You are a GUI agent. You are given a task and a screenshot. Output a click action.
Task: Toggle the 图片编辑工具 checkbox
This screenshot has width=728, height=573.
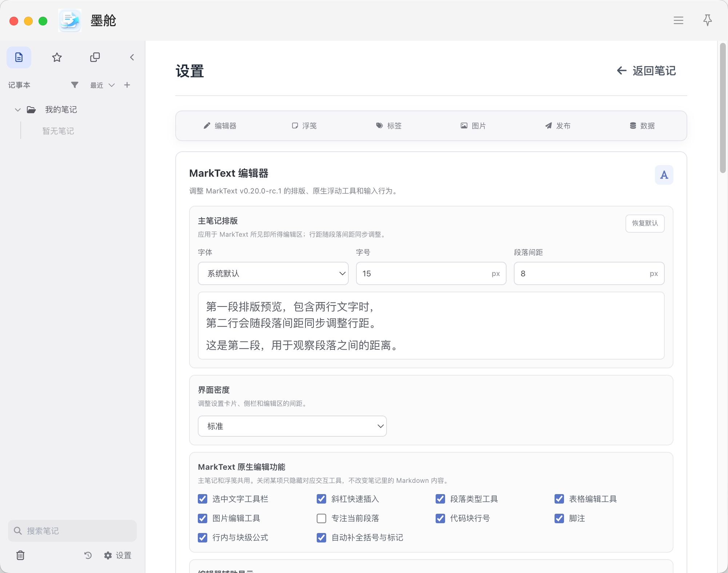click(x=203, y=518)
